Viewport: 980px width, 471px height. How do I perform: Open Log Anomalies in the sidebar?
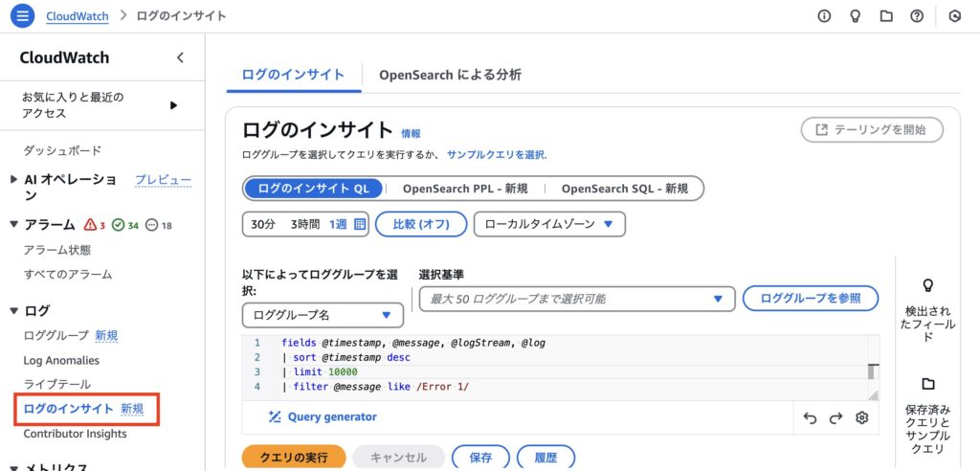(x=61, y=360)
